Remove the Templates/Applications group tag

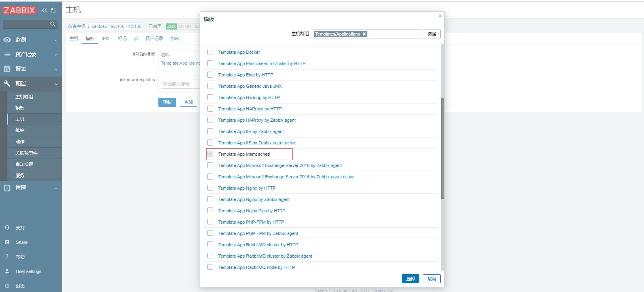point(364,34)
